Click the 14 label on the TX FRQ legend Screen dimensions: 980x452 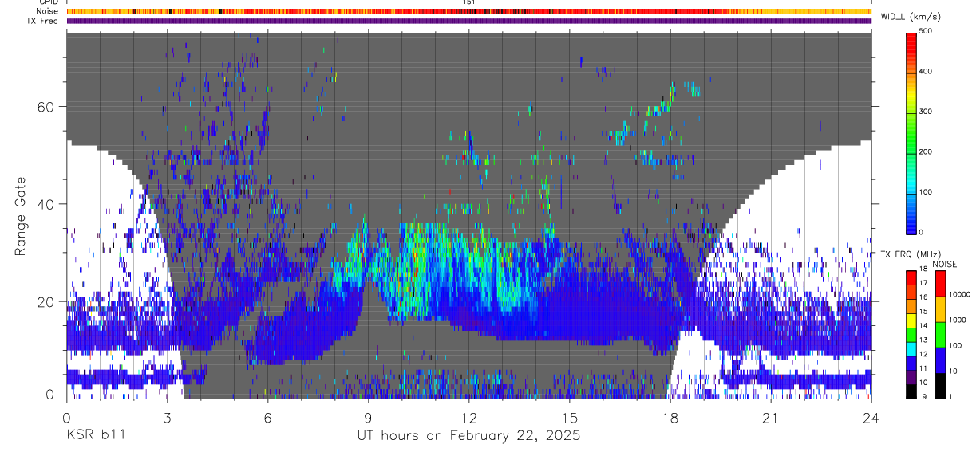[x=923, y=325]
